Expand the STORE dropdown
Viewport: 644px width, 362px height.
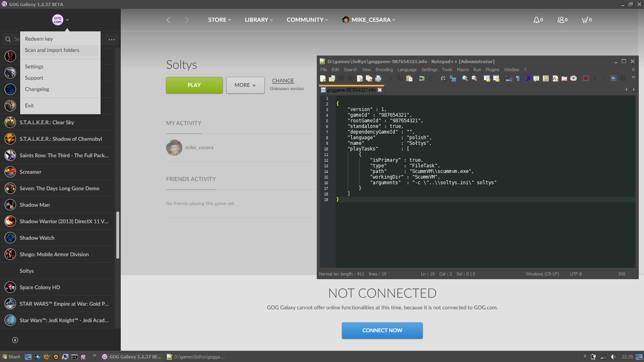point(219,20)
